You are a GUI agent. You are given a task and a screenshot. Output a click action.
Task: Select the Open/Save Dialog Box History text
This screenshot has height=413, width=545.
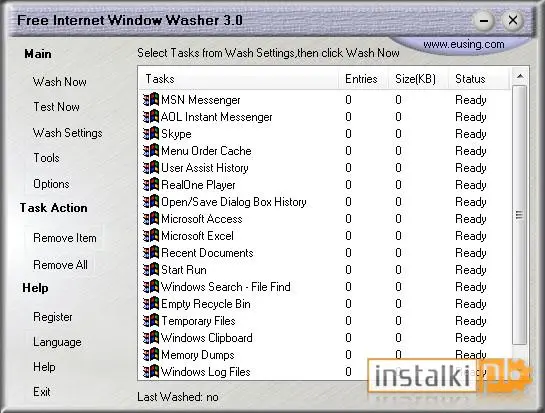pyautogui.click(x=234, y=202)
